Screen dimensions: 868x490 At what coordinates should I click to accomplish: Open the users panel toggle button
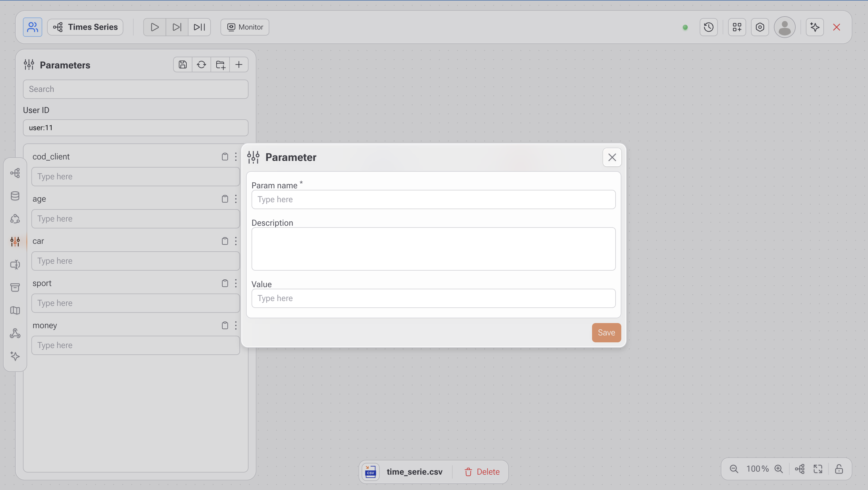[x=32, y=27]
